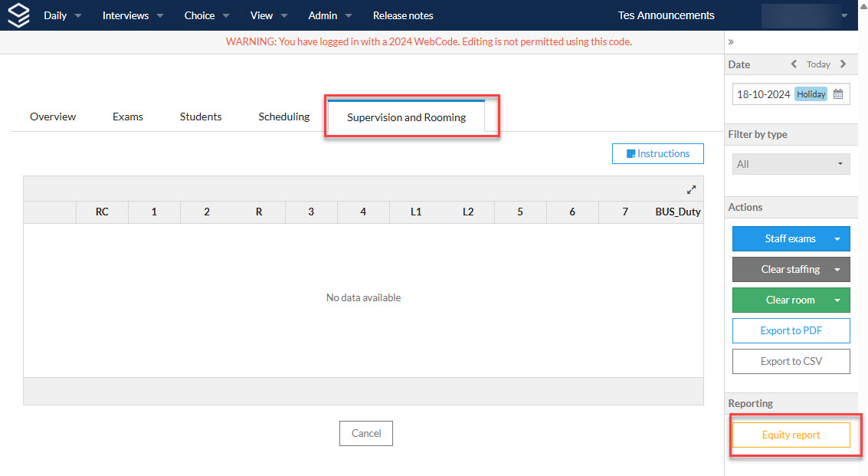Viewport: 868px width, 476px height.
Task: Open the Release notes link
Action: [403, 15]
